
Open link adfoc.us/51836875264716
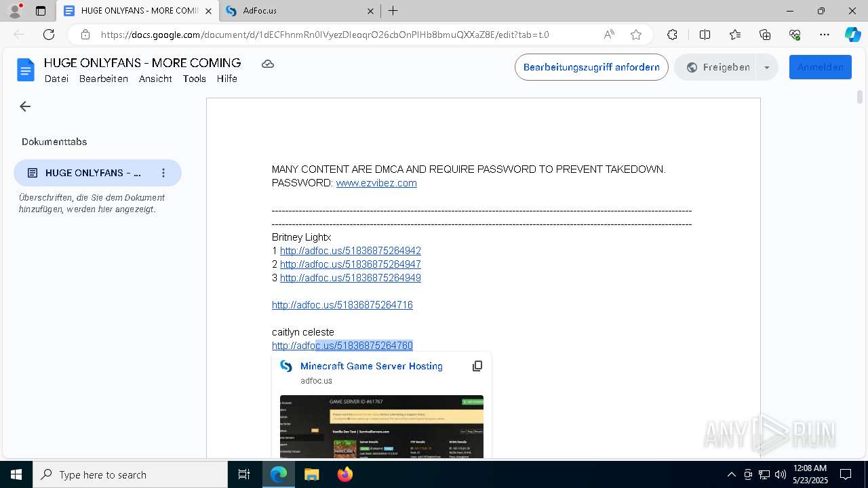[342, 305]
